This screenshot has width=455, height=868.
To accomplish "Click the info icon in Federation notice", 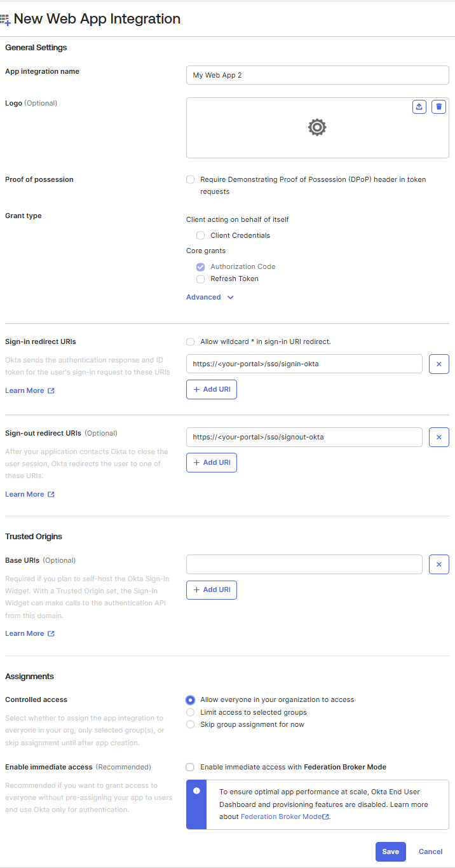I will click(196, 791).
